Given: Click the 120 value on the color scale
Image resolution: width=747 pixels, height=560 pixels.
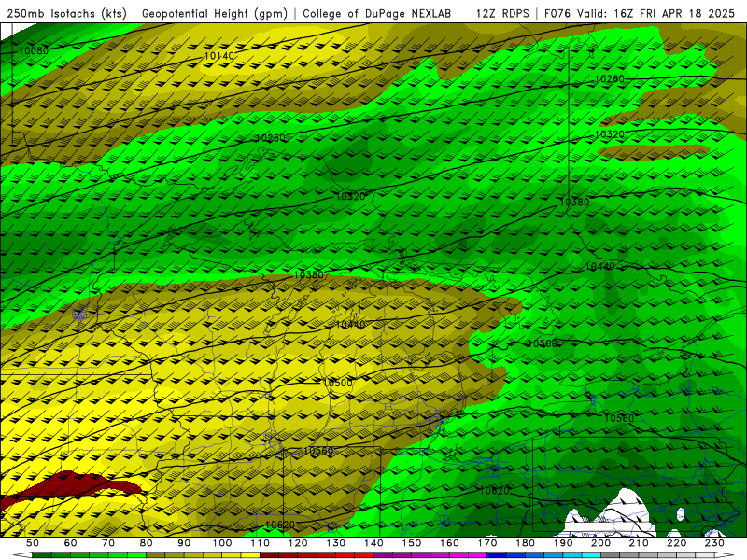Looking at the screenshot, I should pyautogui.click(x=298, y=543).
